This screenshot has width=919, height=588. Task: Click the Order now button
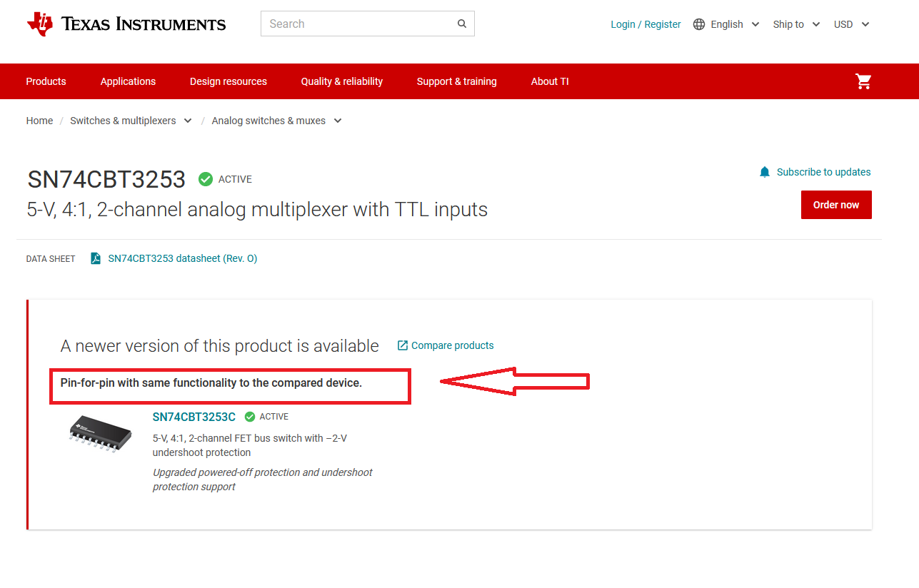pos(836,205)
